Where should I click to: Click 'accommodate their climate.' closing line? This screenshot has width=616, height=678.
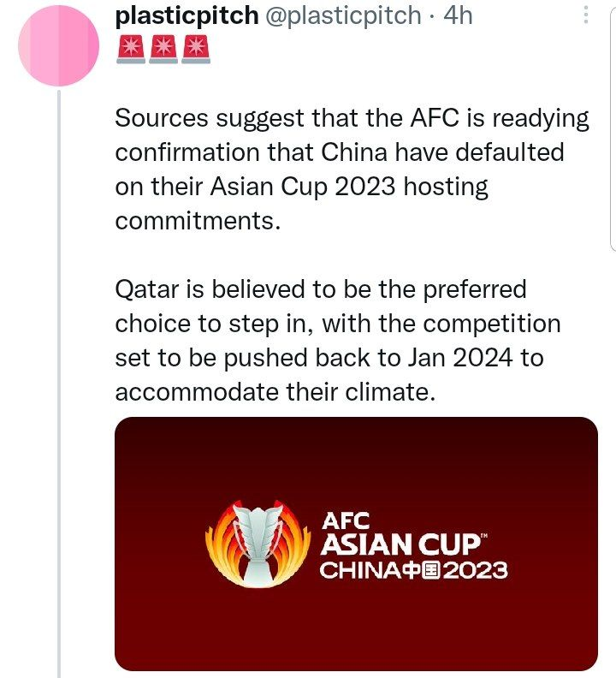click(271, 392)
